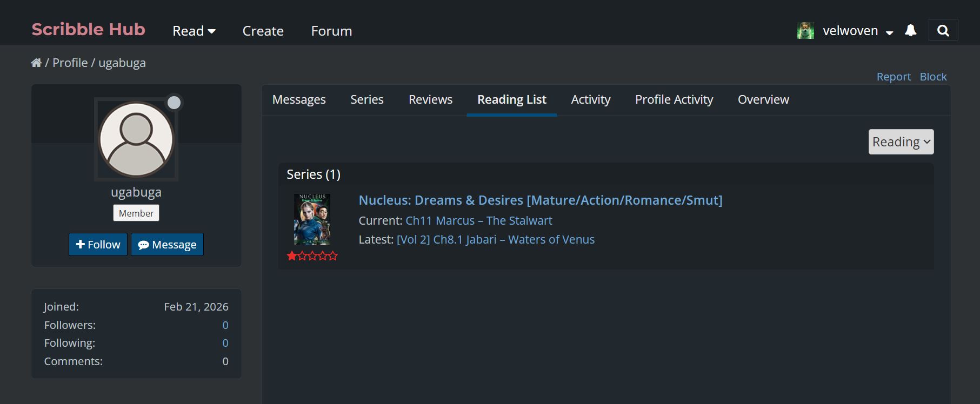Open the Profile Activity tab
Screen dimensions: 980x404
(x=674, y=100)
